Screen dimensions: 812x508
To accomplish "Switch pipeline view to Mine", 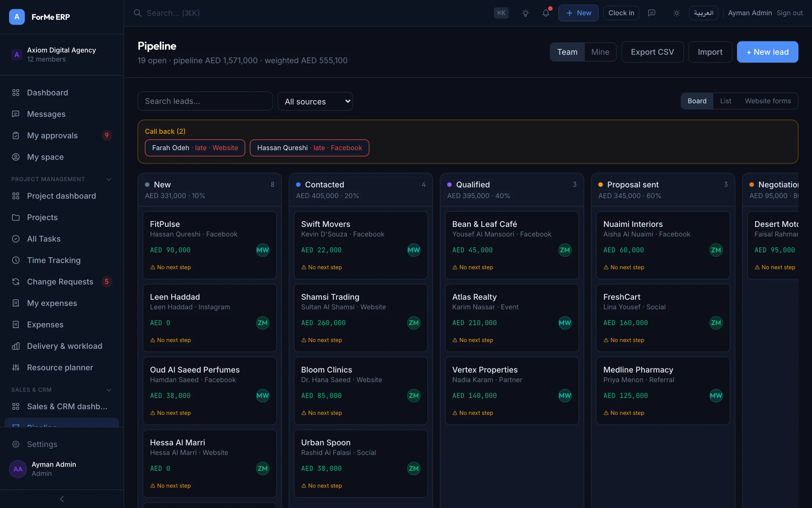I will 600,52.
